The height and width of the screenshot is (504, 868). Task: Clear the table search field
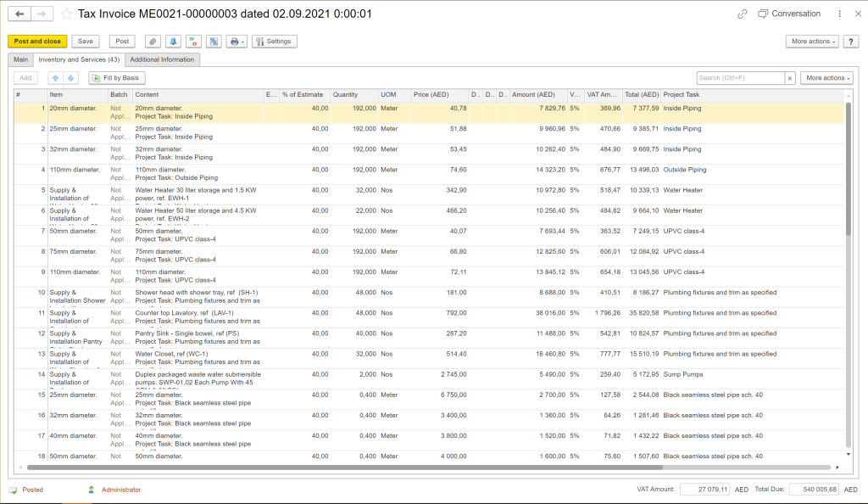coord(790,78)
